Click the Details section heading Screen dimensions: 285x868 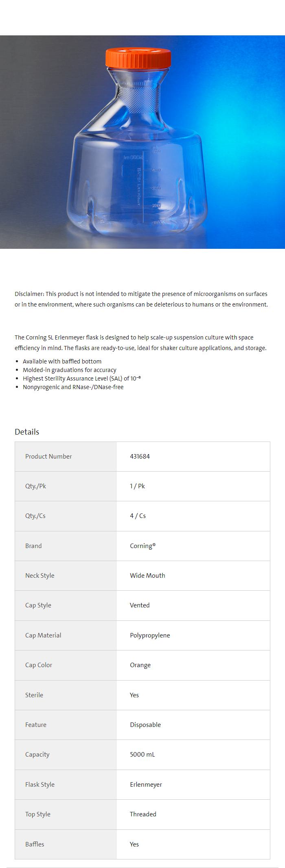pos(27,432)
